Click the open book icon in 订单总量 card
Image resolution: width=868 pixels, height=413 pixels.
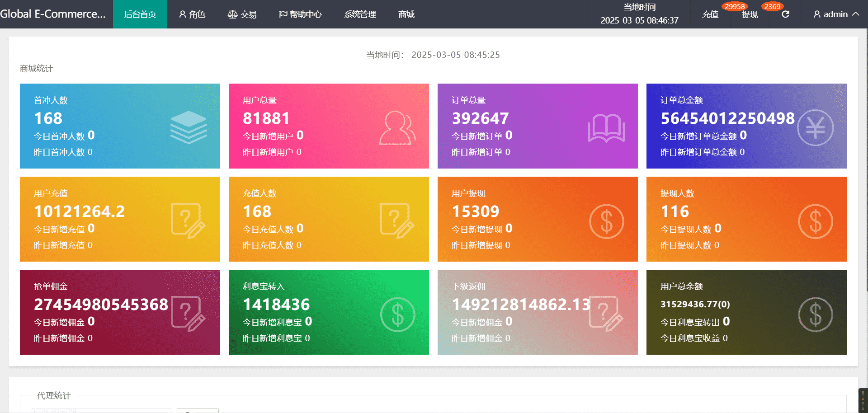(x=606, y=128)
